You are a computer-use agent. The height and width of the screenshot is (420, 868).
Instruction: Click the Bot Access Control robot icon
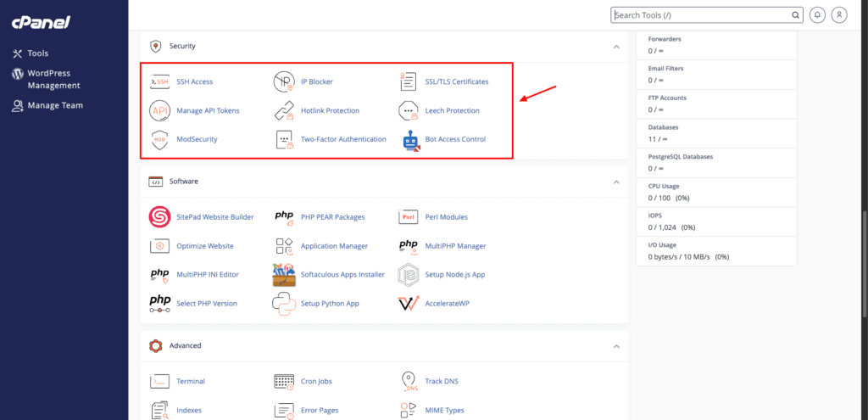(x=411, y=141)
